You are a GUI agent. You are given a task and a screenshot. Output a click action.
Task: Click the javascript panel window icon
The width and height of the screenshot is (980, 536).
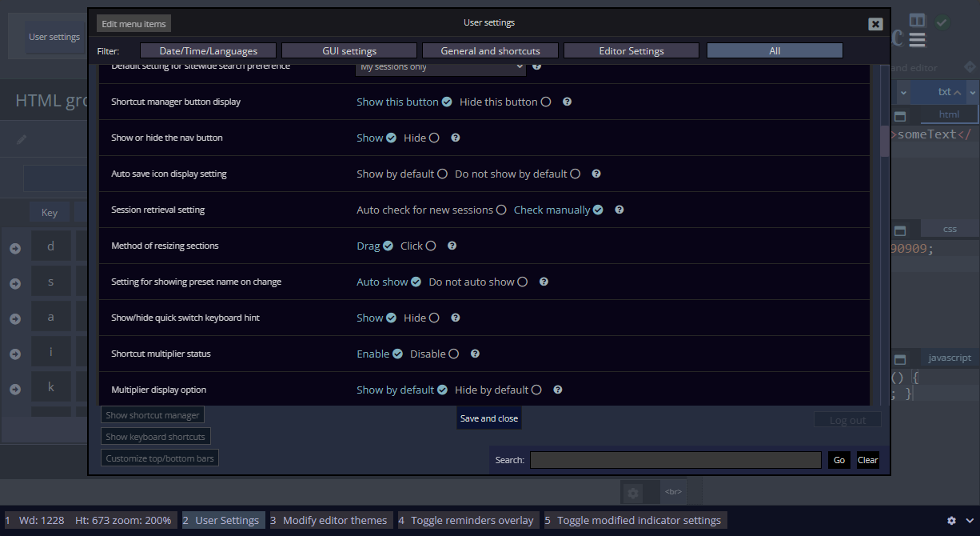click(x=899, y=360)
